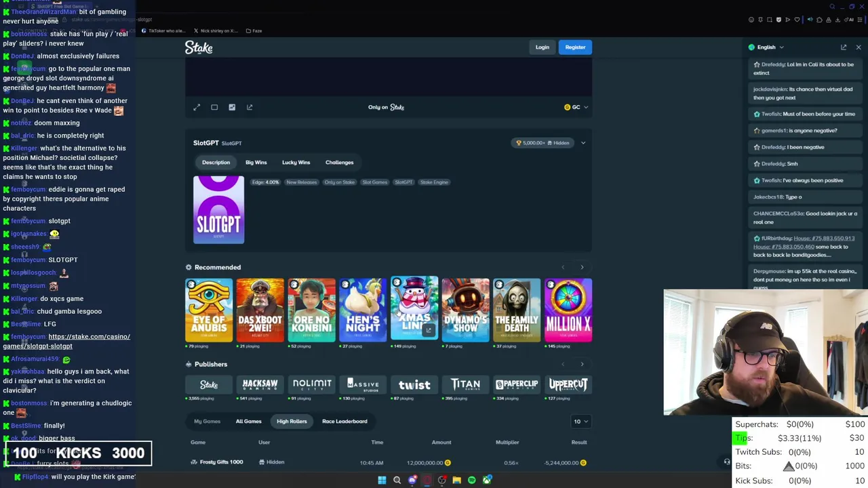Open the Das xBoot Zwei game card

pyautogui.click(x=260, y=310)
